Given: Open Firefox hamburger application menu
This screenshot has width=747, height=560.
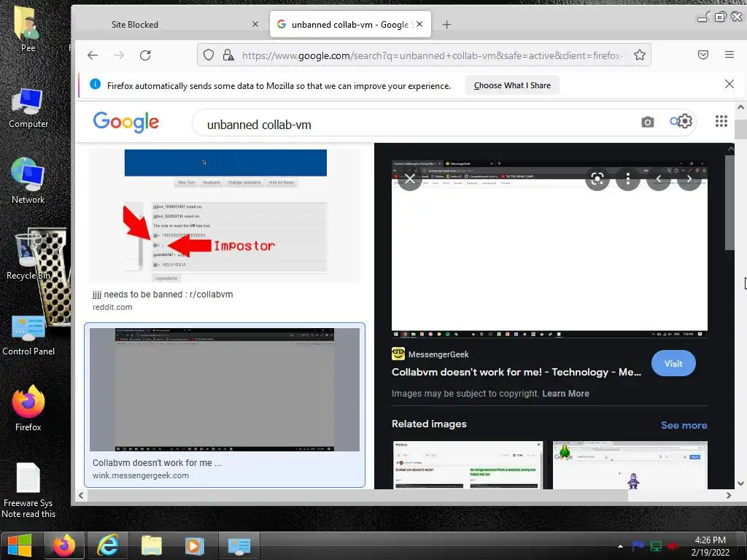Looking at the screenshot, I should tap(729, 55).
